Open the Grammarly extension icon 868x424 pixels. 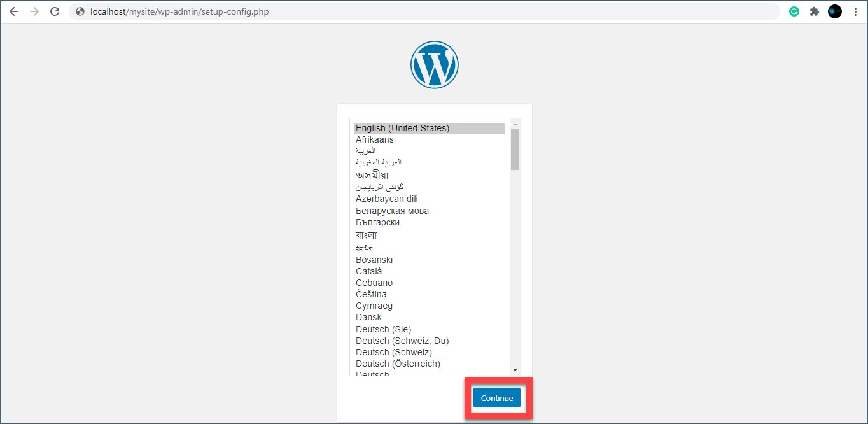pos(794,11)
